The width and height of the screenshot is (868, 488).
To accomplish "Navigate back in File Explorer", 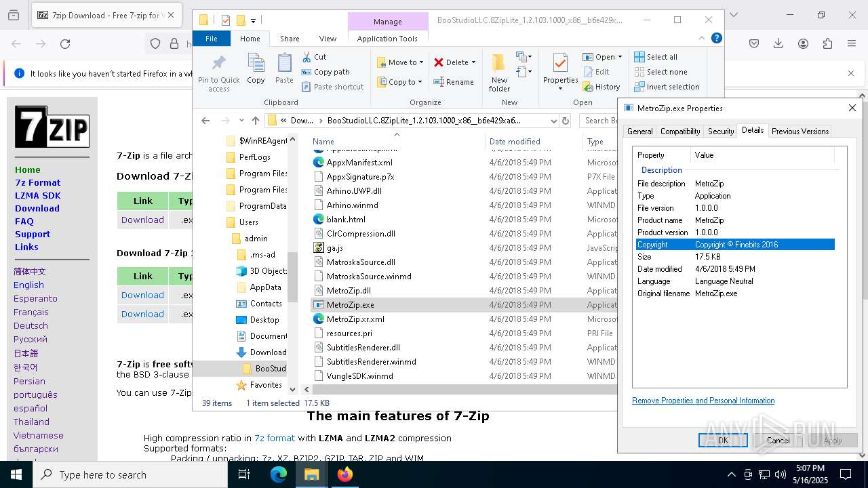I will [x=205, y=121].
